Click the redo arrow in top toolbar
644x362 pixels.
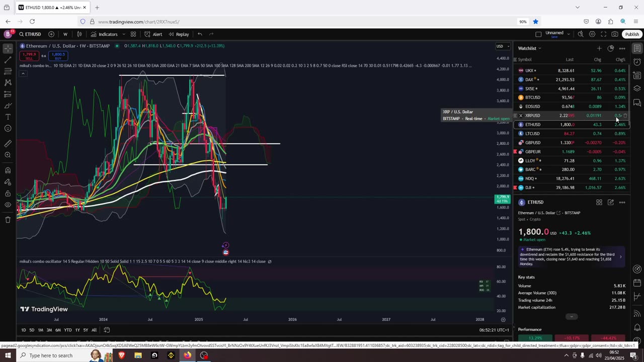pos(211,34)
